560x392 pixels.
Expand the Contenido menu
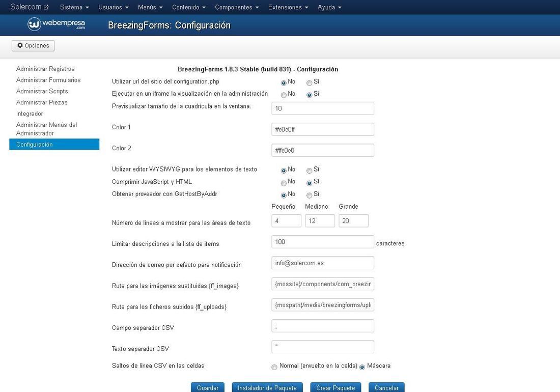pyautogui.click(x=188, y=7)
